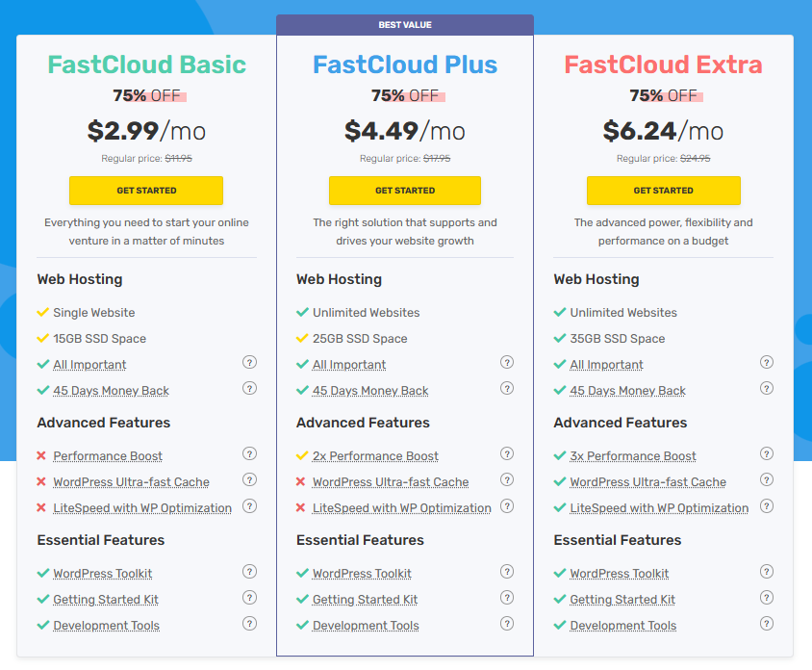Click GET STARTED under FastCloud Extra
This screenshot has height=670, width=812.
(663, 191)
